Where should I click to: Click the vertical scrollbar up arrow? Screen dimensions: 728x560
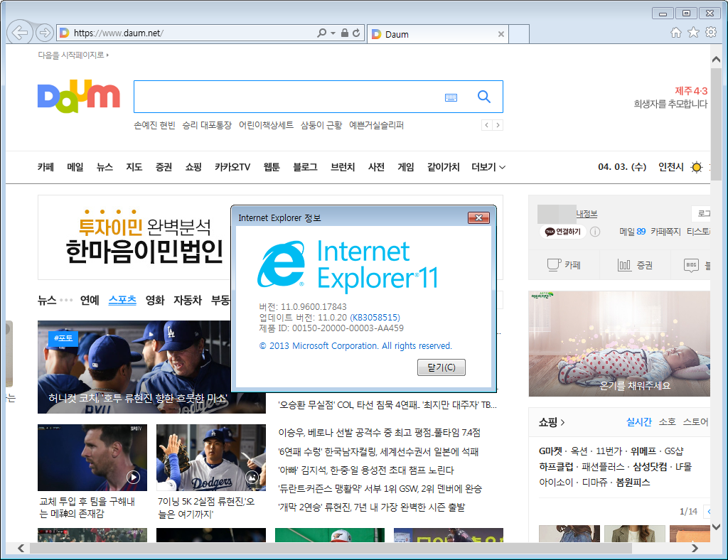click(x=716, y=60)
